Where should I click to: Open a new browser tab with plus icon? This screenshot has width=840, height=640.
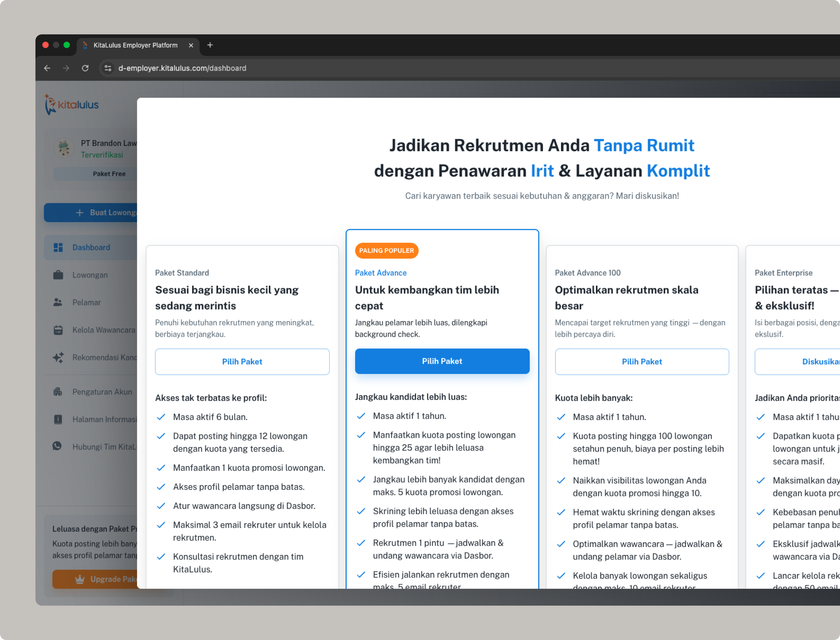coord(210,45)
